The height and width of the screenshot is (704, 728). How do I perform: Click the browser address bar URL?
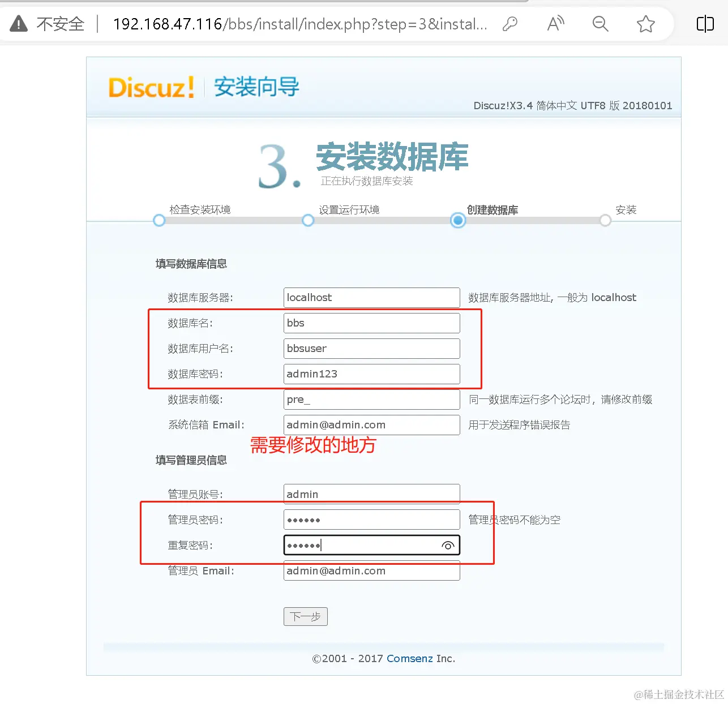tap(300, 24)
